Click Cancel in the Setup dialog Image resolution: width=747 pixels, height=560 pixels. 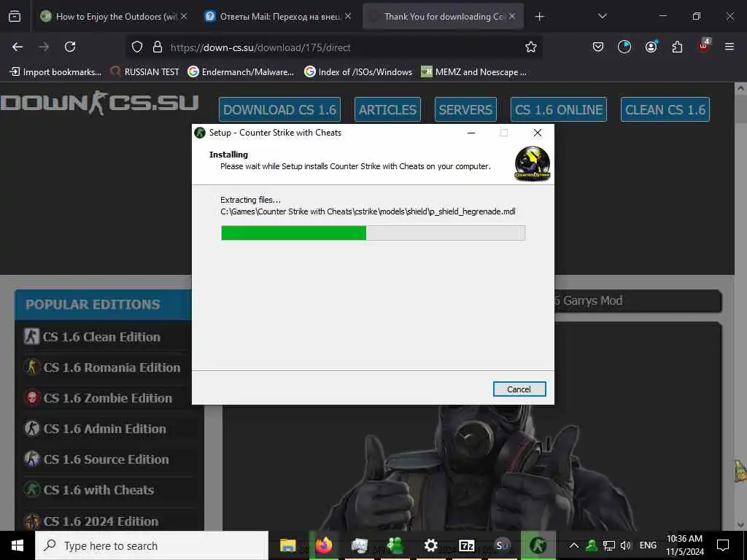pyautogui.click(x=519, y=389)
